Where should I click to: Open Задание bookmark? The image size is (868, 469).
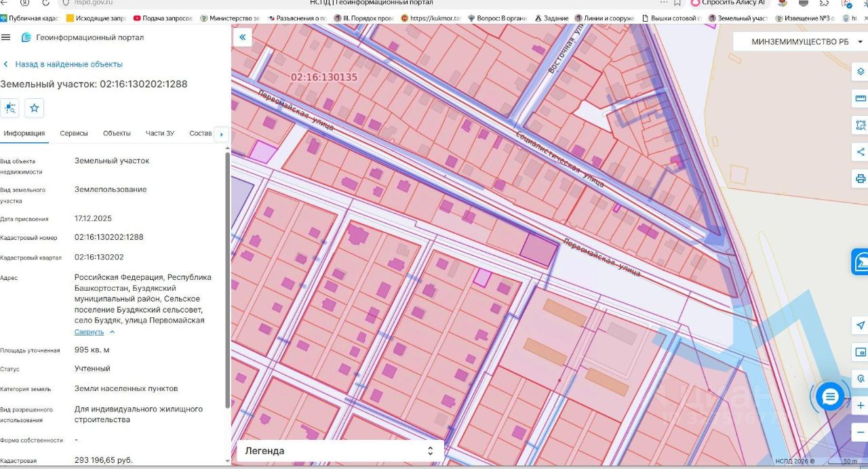click(x=551, y=18)
